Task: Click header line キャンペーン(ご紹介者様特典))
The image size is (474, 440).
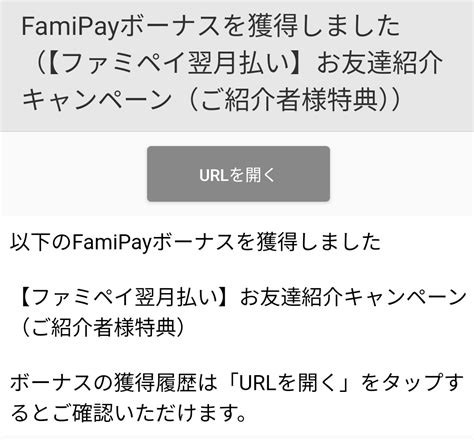Action: point(211,99)
